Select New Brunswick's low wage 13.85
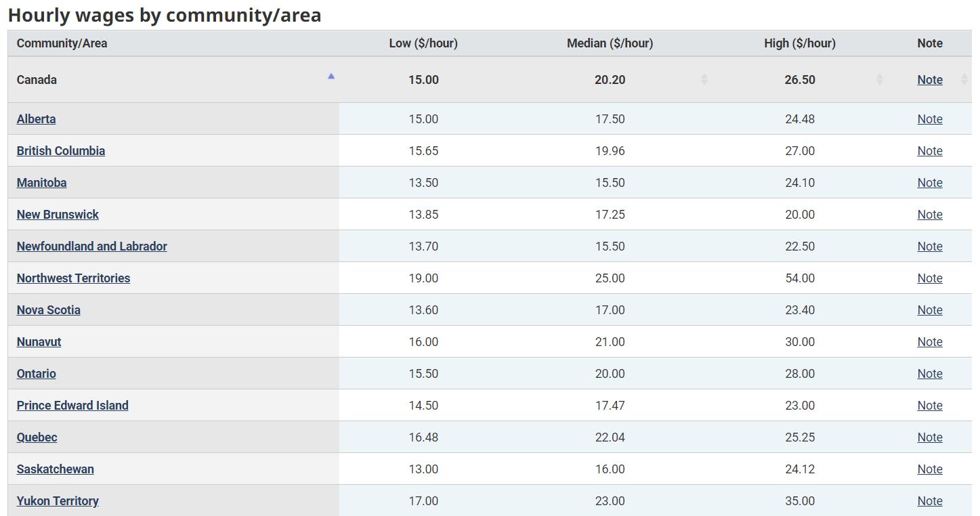980x516 pixels. tap(423, 214)
